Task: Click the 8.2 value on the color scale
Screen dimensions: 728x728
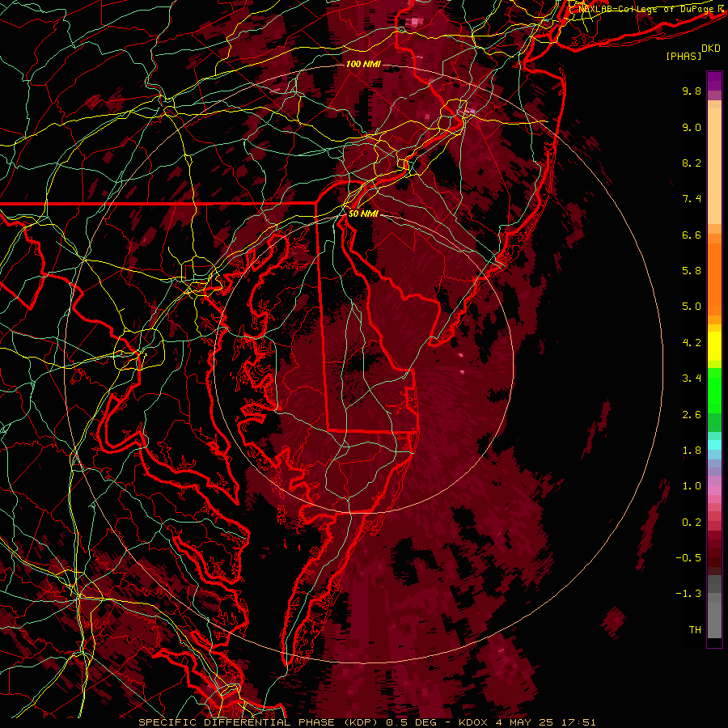Action: [x=692, y=163]
